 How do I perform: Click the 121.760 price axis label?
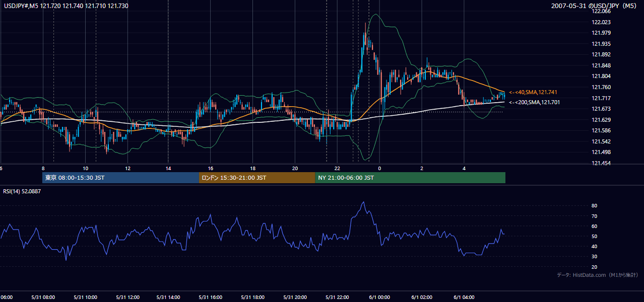coord(602,87)
